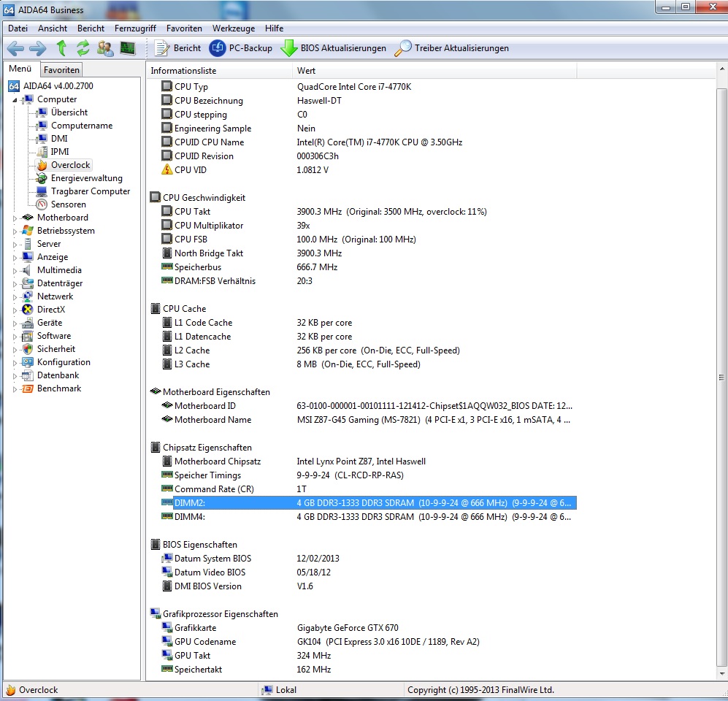This screenshot has height=701, width=728.
Task: Click the scrollbar up arrow
Action: pos(721,69)
